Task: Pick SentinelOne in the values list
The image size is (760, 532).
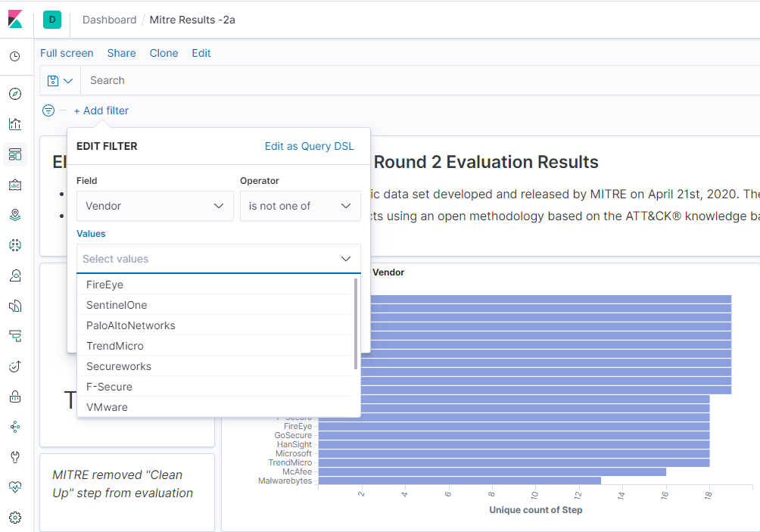Action: [213, 305]
